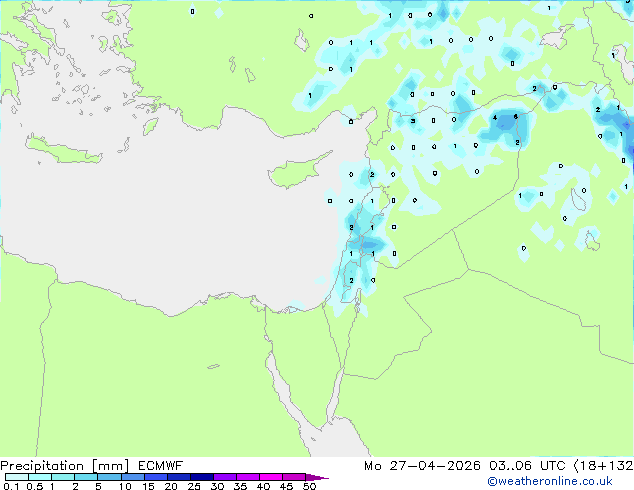The height and width of the screenshot is (490, 634).
Task: Click the 35–40 mm legend swatch
Action: (247, 477)
